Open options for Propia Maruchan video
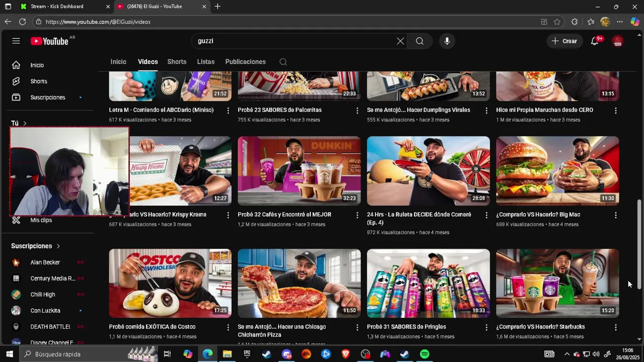 (x=615, y=110)
